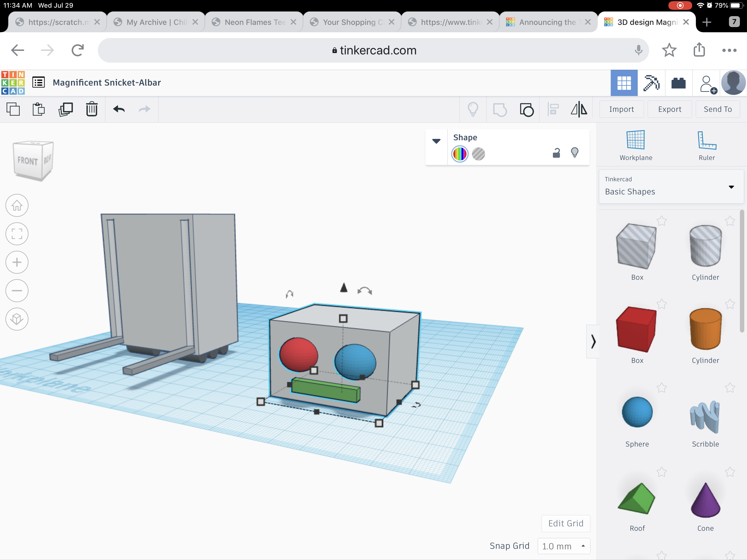Collapse the Shape inspector panel
Screen dimensions: 747x560
point(436,141)
